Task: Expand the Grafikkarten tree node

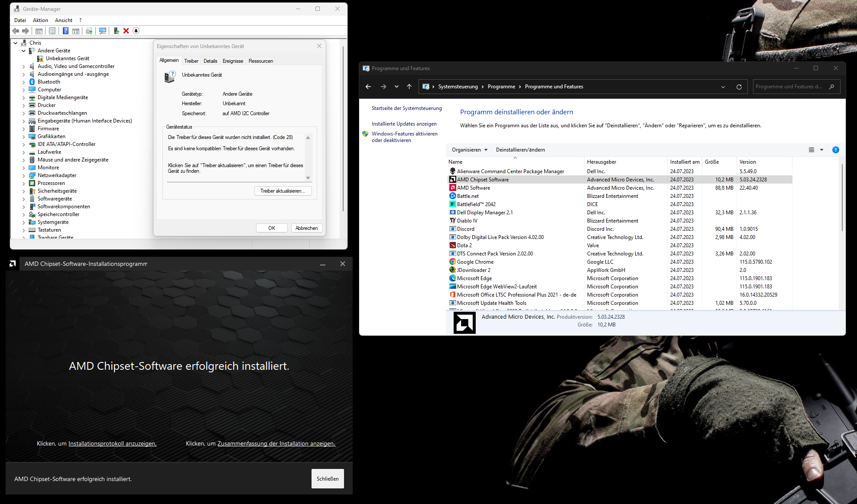Action: click(24, 136)
